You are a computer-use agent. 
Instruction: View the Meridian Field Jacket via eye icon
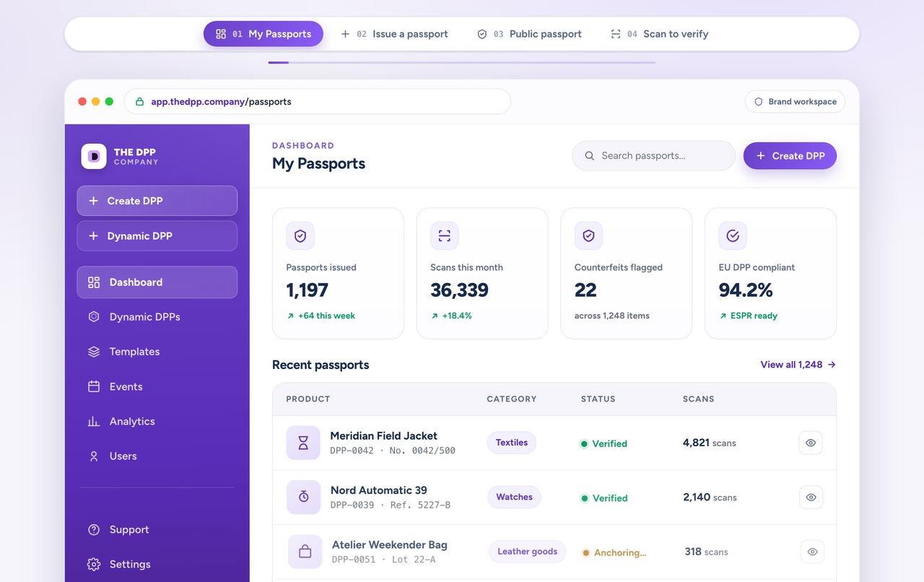click(x=811, y=443)
